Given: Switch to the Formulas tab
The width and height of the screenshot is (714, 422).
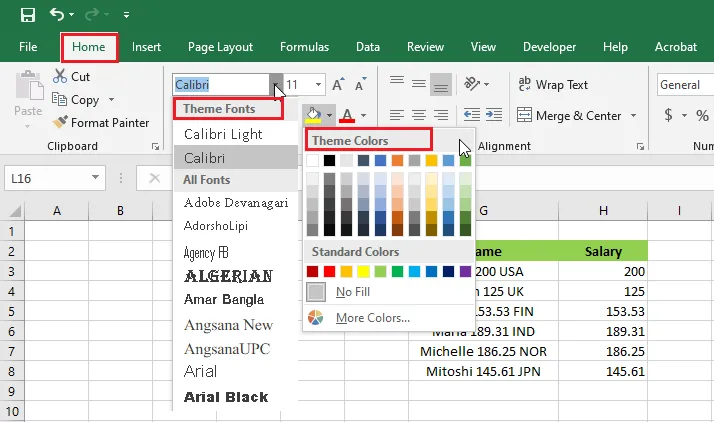Looking at the screenshot, I should (x=304, y=47).
